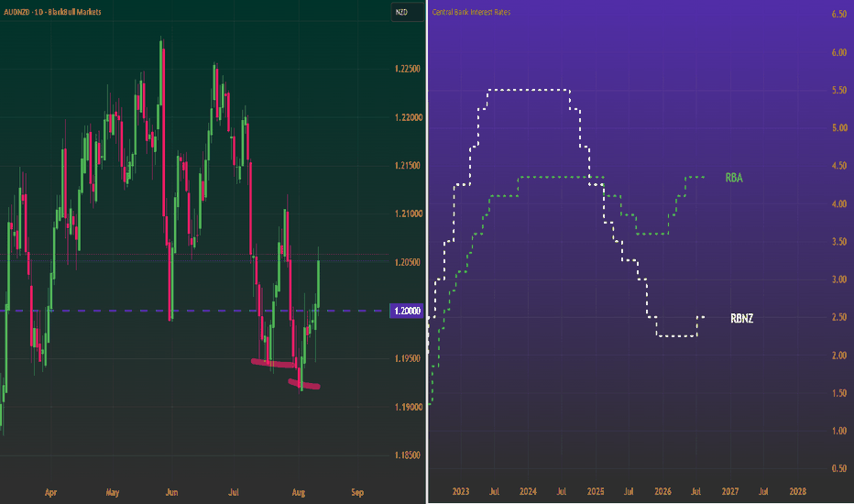
Task: Click the 1.2000 price line label
Action: pos(408,311)
